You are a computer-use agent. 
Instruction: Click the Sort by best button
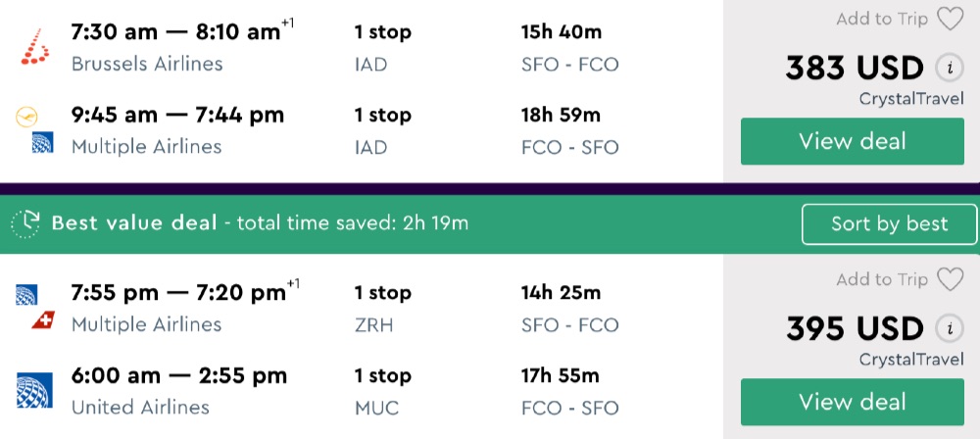coord(889,223)
